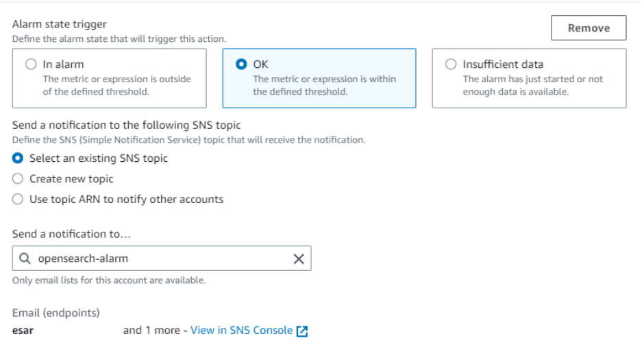Click the Create new topic label text

click(x=71, y=179)
